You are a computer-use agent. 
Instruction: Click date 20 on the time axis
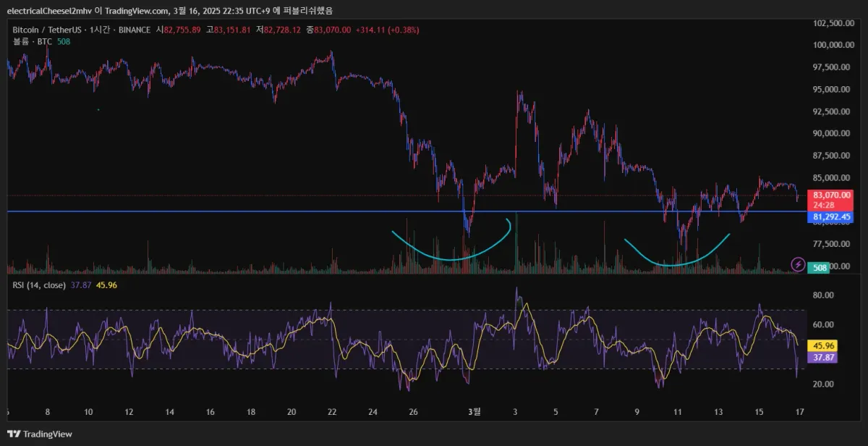pos(292,411)
